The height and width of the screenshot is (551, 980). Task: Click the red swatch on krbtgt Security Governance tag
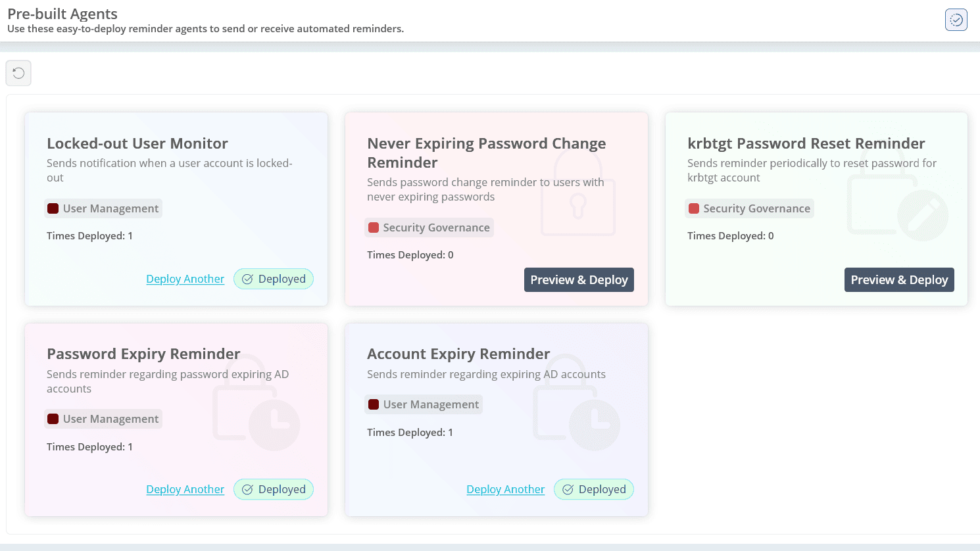click(694, 209)
